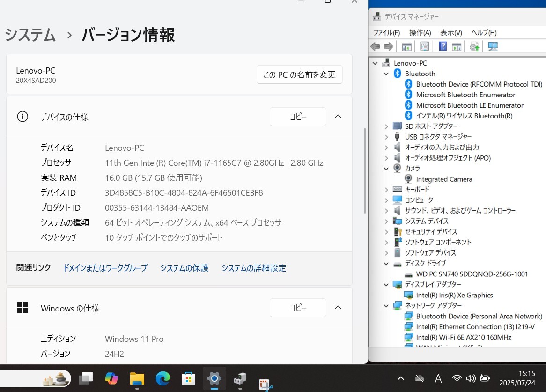The height and width of the screenshot is (392, 546).
Task: Click プロダクト ID value 00355-63144-13484-AAOEM
Action: [x=157, y=208]
